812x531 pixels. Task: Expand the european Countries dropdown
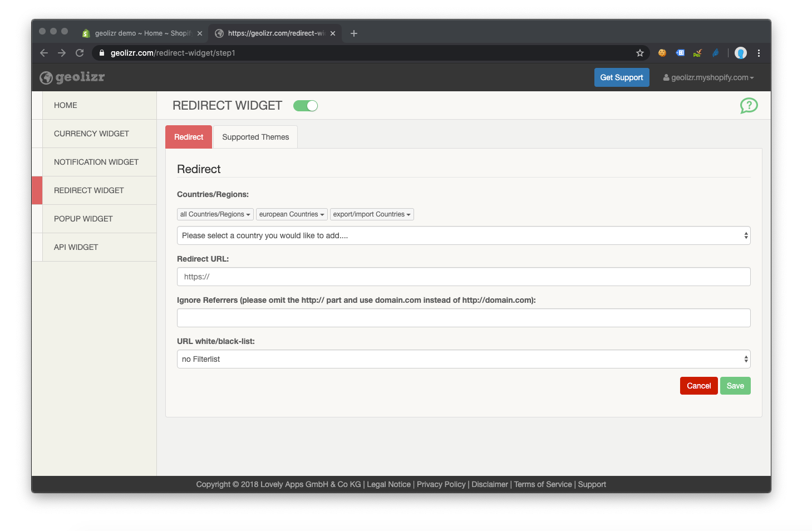coord(292,214)
